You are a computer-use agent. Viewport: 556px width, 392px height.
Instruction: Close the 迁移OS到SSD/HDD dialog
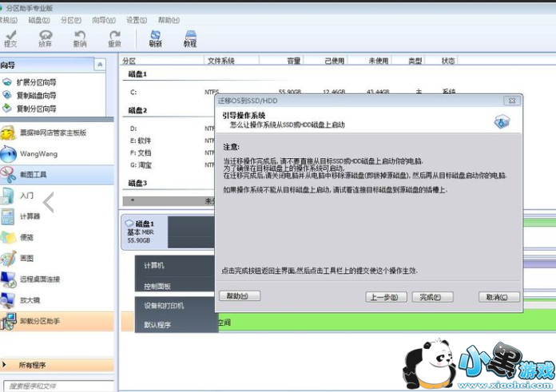click(512, 101)
